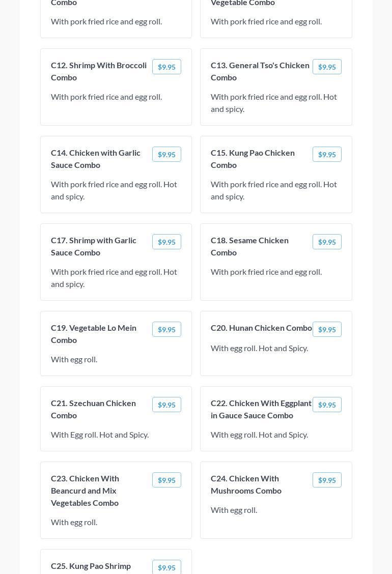392x574 pixels.
Task: Select the $9.95 price for Sesame Chicken Combo
Action: [x=327, y=242]
